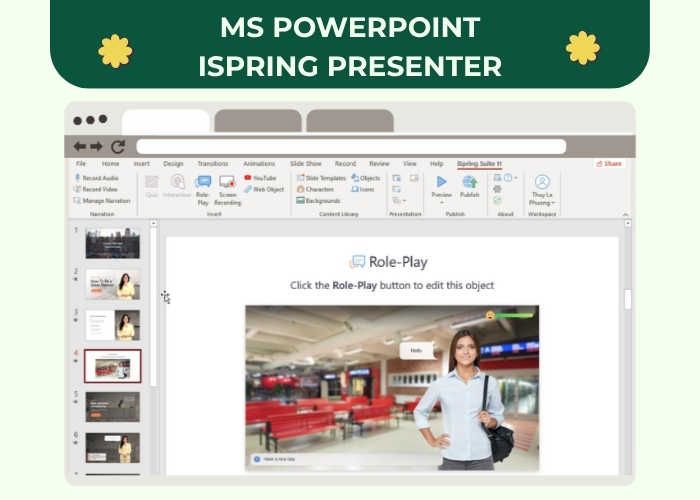This screenshot has width=700, height=500.
Task: Preview the presentation
Action: 442,185
